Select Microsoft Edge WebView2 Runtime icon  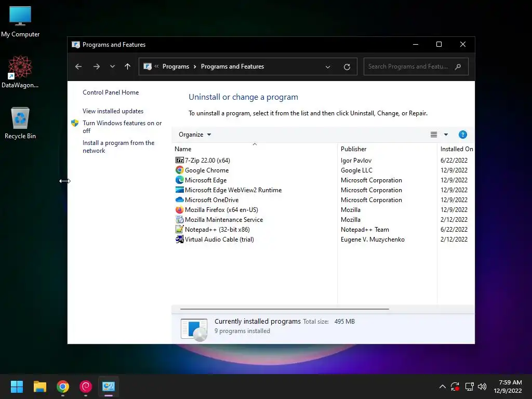click(179, 190)
